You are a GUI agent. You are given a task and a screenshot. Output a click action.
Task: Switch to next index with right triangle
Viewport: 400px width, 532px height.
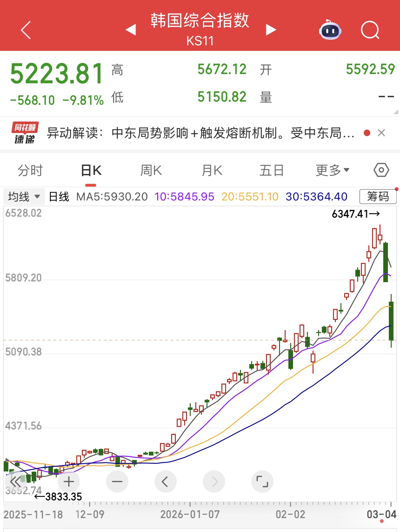(271, 30)
